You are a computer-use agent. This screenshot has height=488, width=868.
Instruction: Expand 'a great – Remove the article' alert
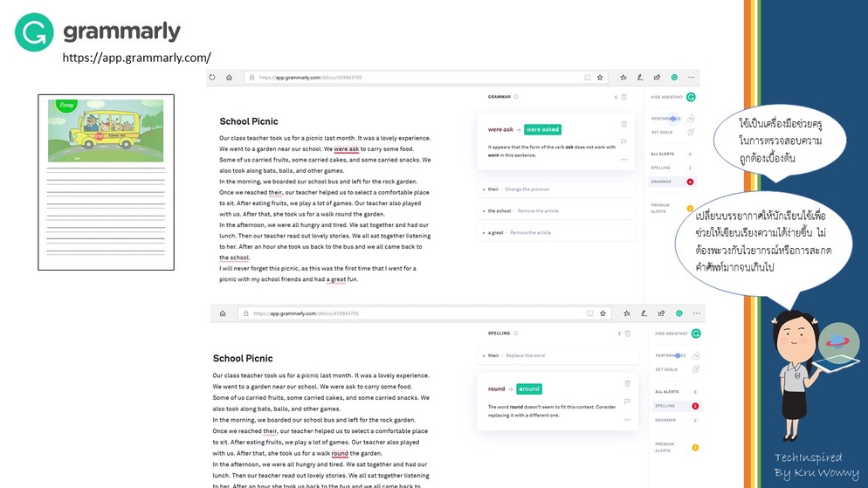point(555,232)
